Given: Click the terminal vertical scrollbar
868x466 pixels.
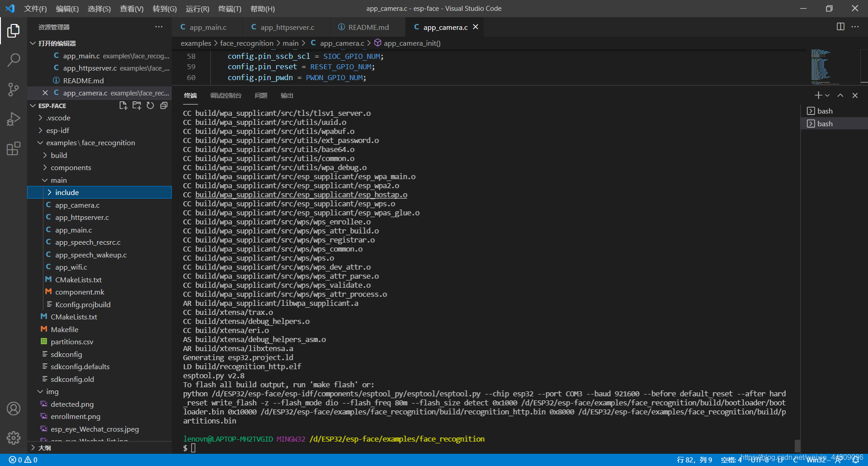Looking at the screenshot, I should coord(797,446).
